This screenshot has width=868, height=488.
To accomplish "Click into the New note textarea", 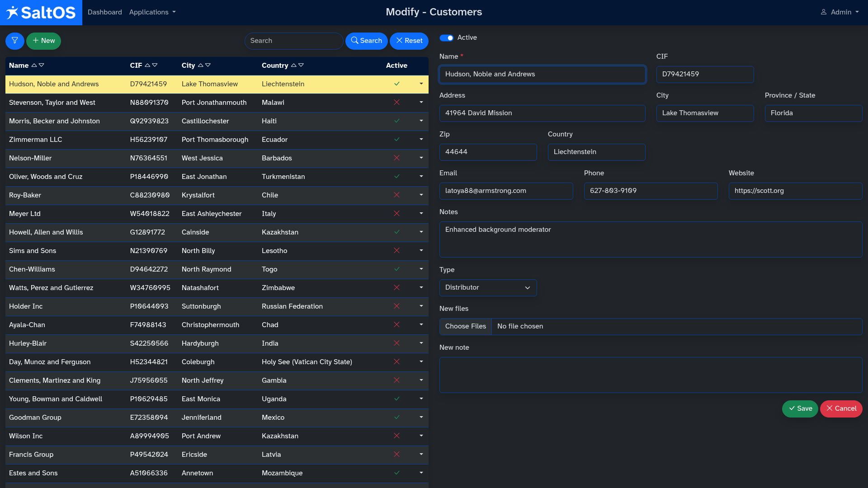I will coord(651,375).
